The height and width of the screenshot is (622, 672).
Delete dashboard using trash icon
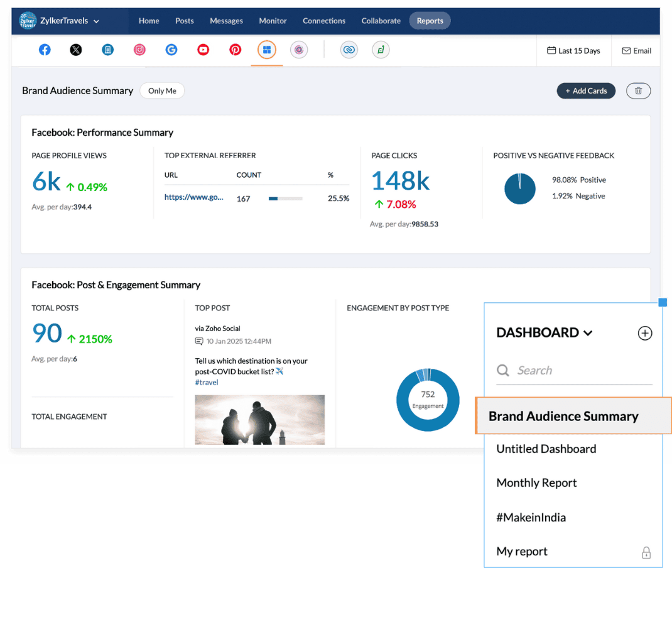pos(638,91)
